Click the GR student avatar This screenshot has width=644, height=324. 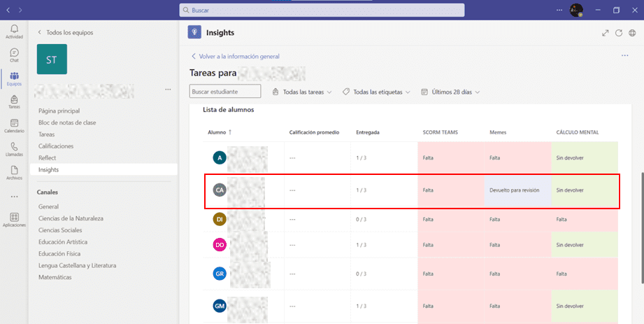pos(220,274)
